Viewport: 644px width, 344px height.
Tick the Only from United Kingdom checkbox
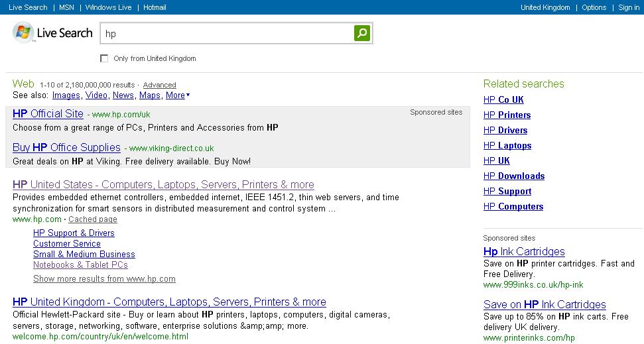104,58
